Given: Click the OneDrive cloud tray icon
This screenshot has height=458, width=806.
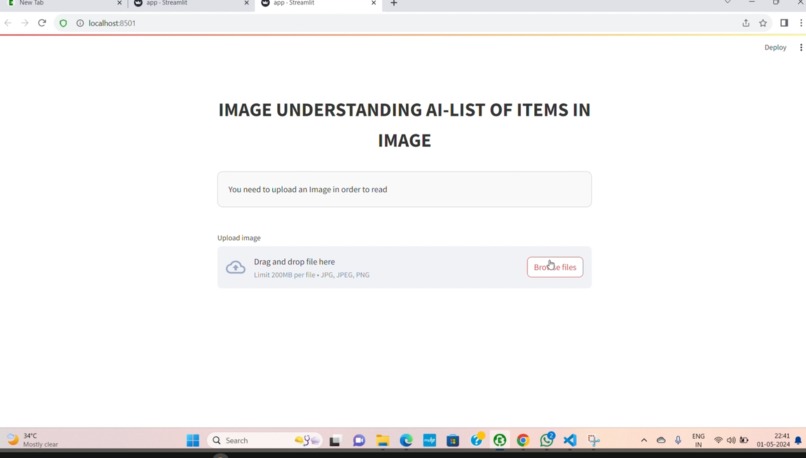Looking at the screenshot, I should [x=661, y=441].
